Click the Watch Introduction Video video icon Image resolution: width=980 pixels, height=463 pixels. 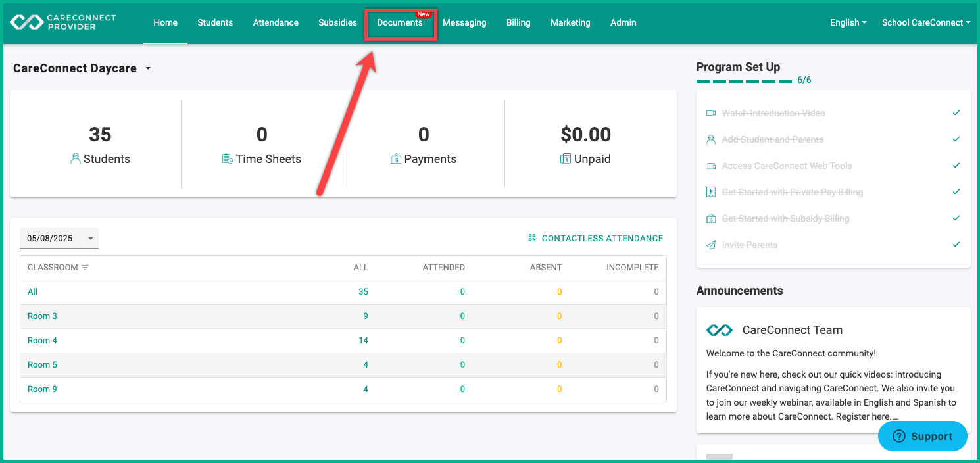pyautogui.click(x=711, y=113)
